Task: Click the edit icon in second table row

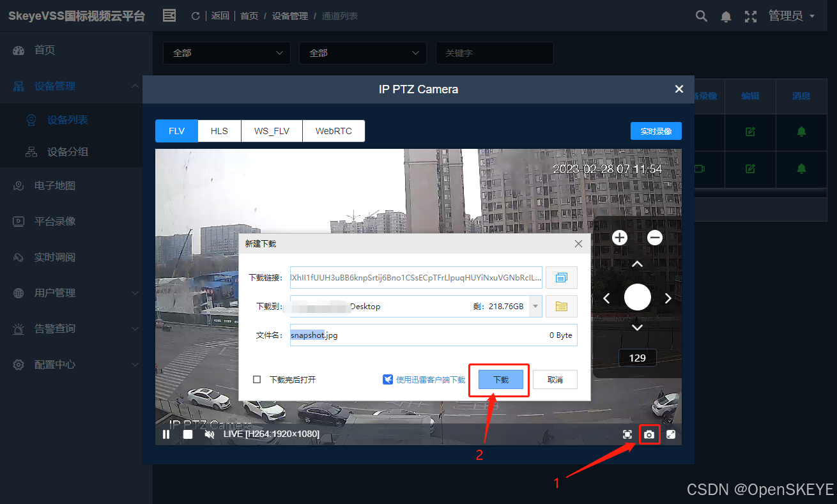Action: 750,169
